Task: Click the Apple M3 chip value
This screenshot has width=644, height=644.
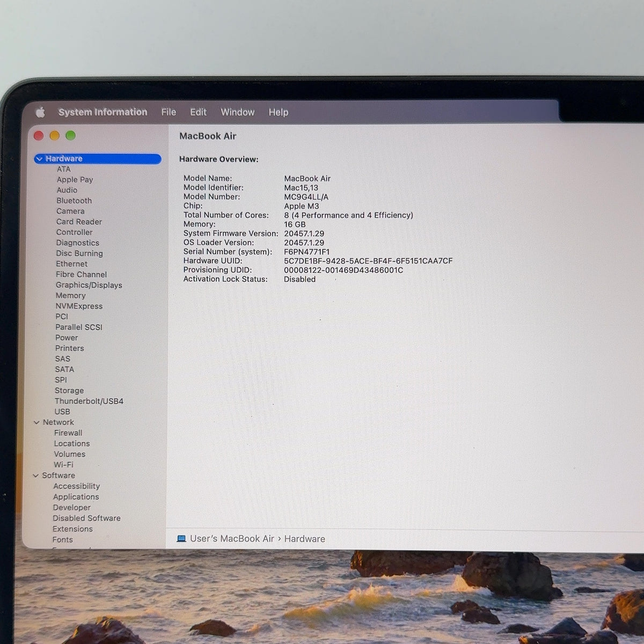Action: [x=301, y=206]
